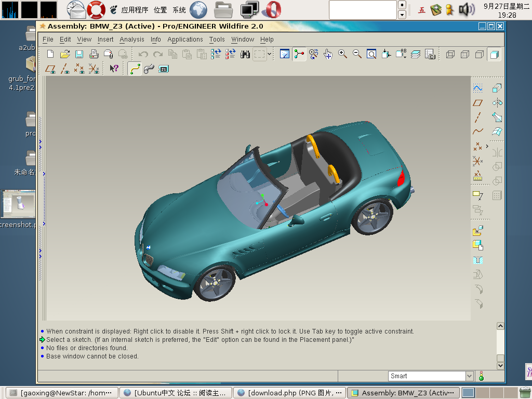The width and height of the screenshot is (532, 399).
Task: Select the Pan hand tool
Action: [x=328, y=54]
